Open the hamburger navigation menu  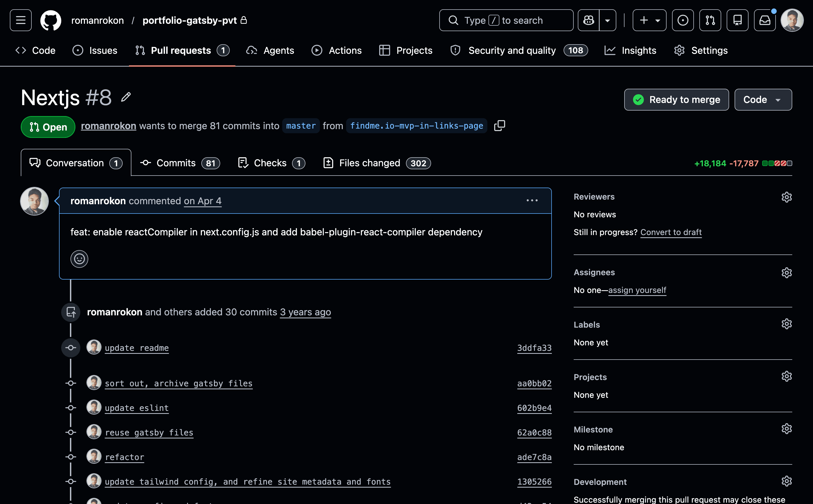(x=21, y=20)
